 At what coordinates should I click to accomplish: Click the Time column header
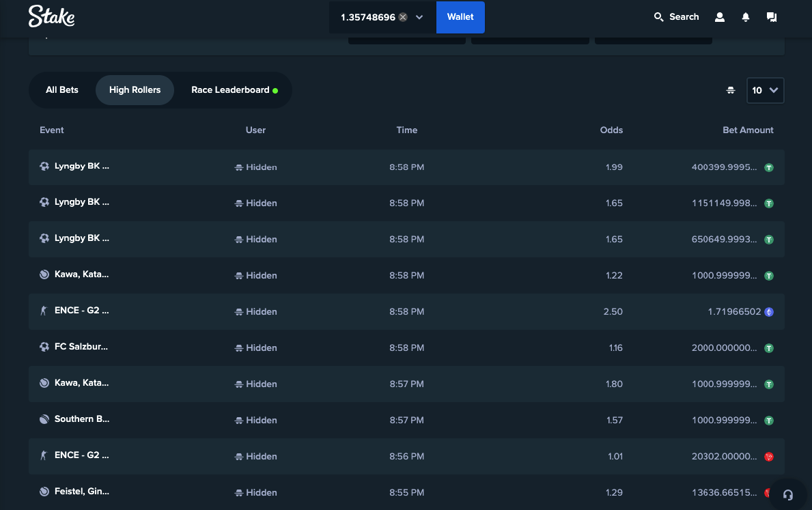coord(407,130)
